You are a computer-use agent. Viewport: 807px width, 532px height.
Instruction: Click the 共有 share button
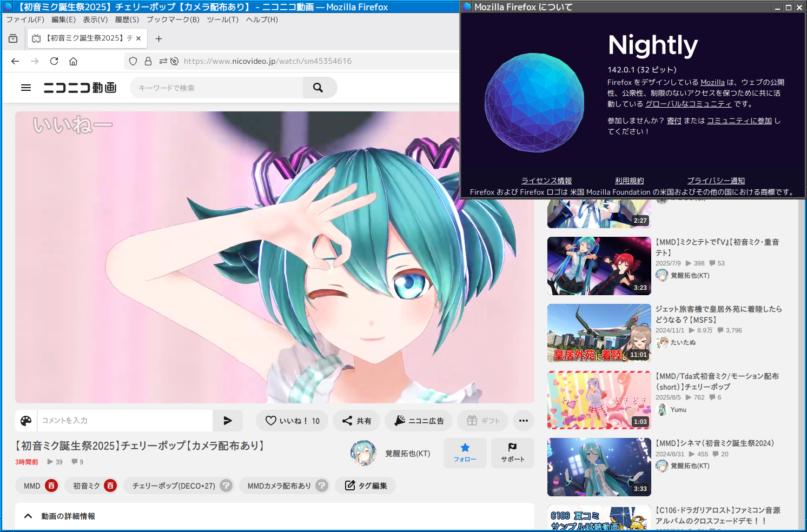(356, 421)
